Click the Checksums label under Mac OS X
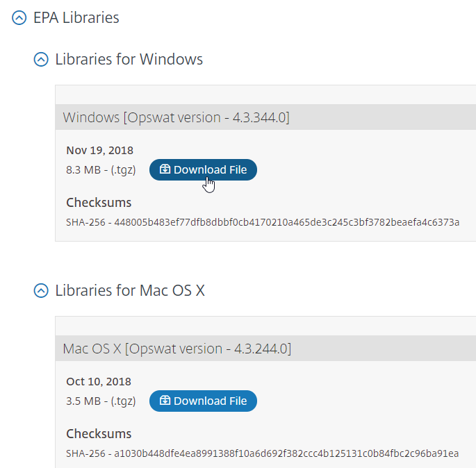This screenshot has width=476, height=468. (99, 434)
